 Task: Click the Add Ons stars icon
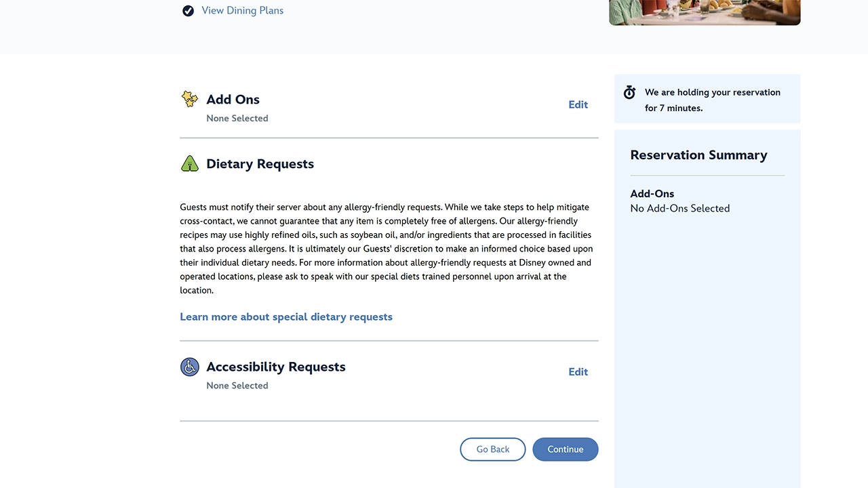click(190, 99)
